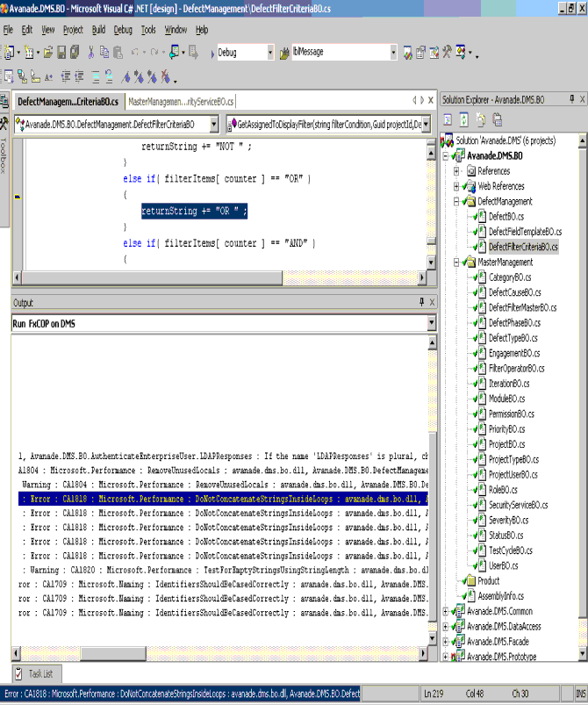Viewport: 588px width, 705px height.
Task: Click the Toggle Bookmark icon
Action: click(x=125, y=77)
